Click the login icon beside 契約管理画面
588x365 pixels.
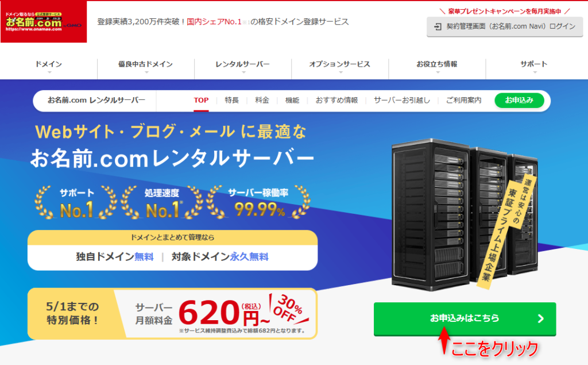tap(438, 26)
